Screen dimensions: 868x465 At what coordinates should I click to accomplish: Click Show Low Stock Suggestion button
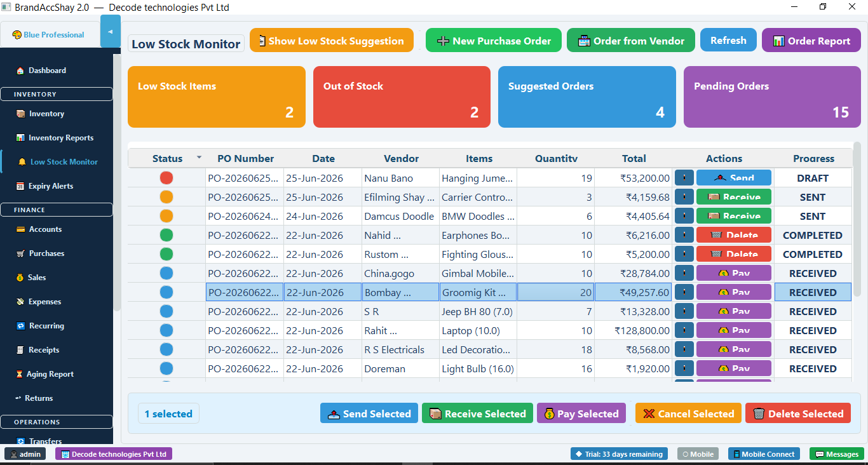(x=332, y=40)
